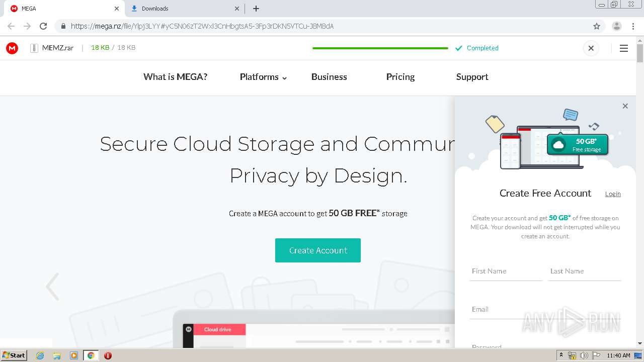
Task: View site security lock info
Action: coord(63,26)
